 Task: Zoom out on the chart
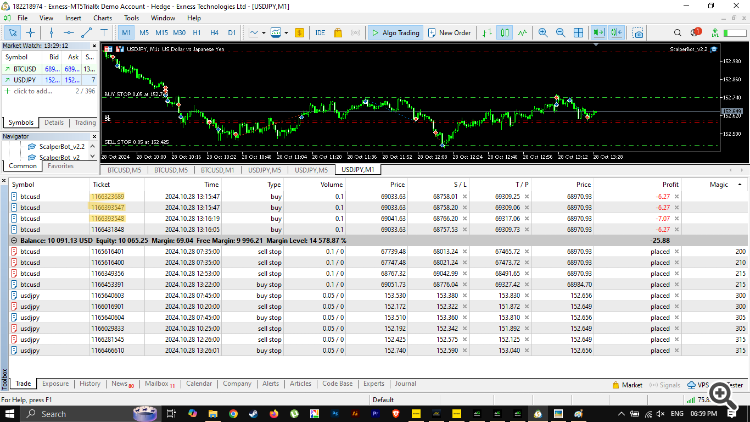pyautogui.click(x=561, y=33)
